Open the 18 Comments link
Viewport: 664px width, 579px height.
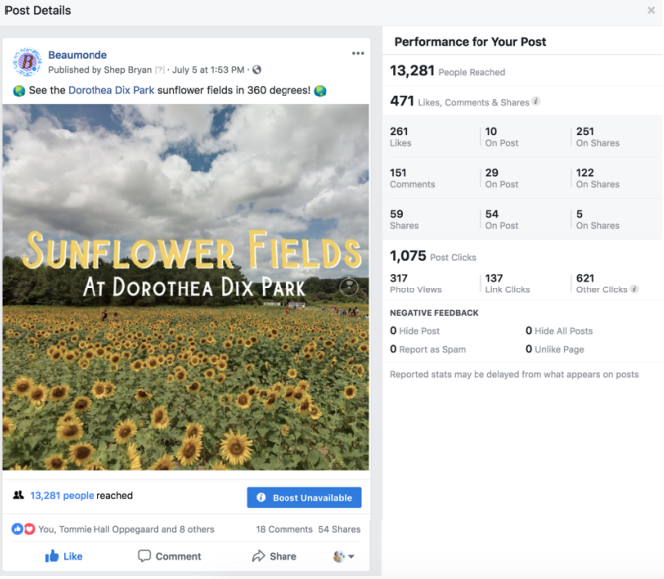coord(284,529)
